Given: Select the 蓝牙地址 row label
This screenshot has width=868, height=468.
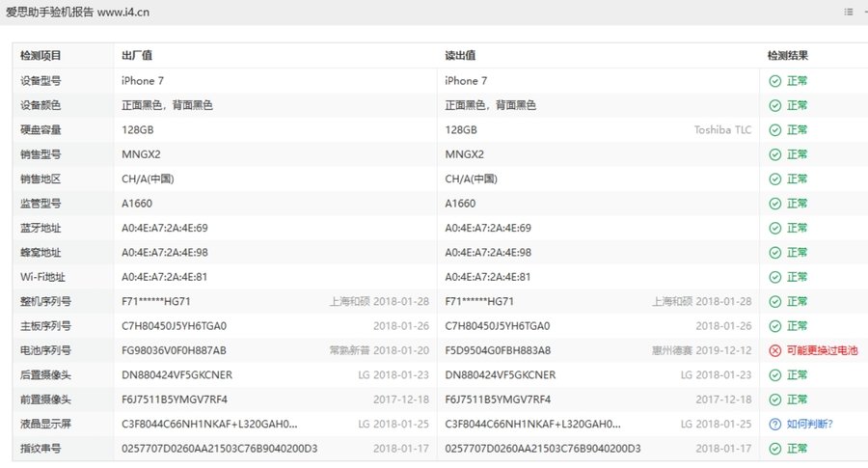Looking at the screenshot, I should pos(41,228).
